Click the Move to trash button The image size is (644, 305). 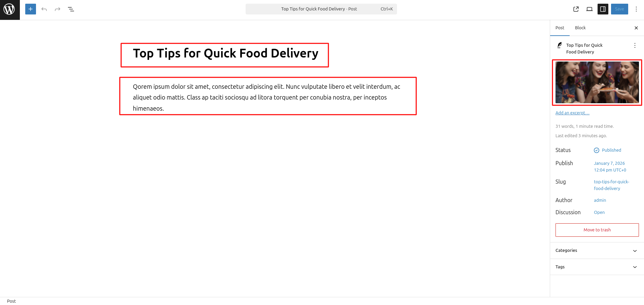[597, 230]
